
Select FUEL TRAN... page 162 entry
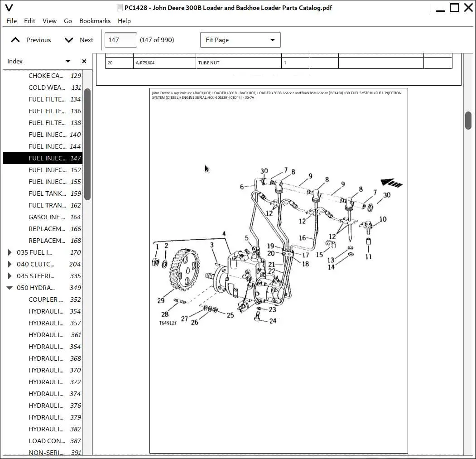click(x=43, y=205)
